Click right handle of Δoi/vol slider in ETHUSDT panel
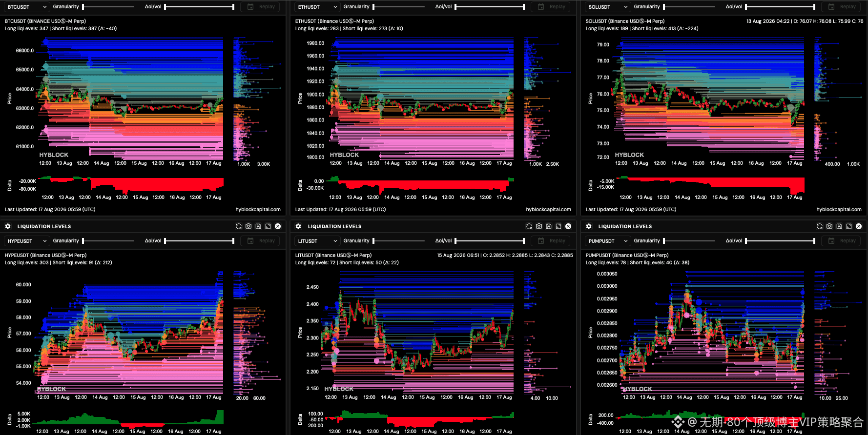868x435 pixels. pyautogui.click(x=524, y=7)
